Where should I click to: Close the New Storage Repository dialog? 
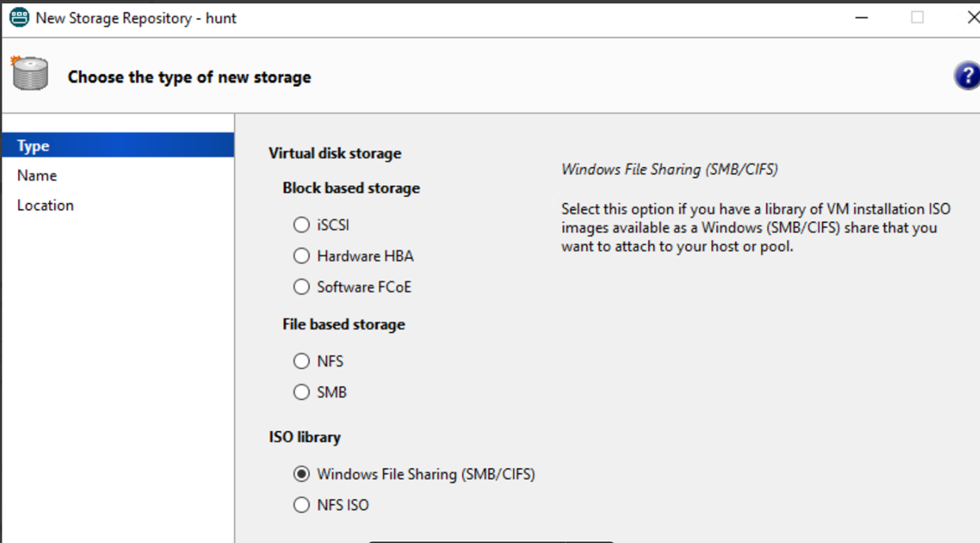coord(973,17)
